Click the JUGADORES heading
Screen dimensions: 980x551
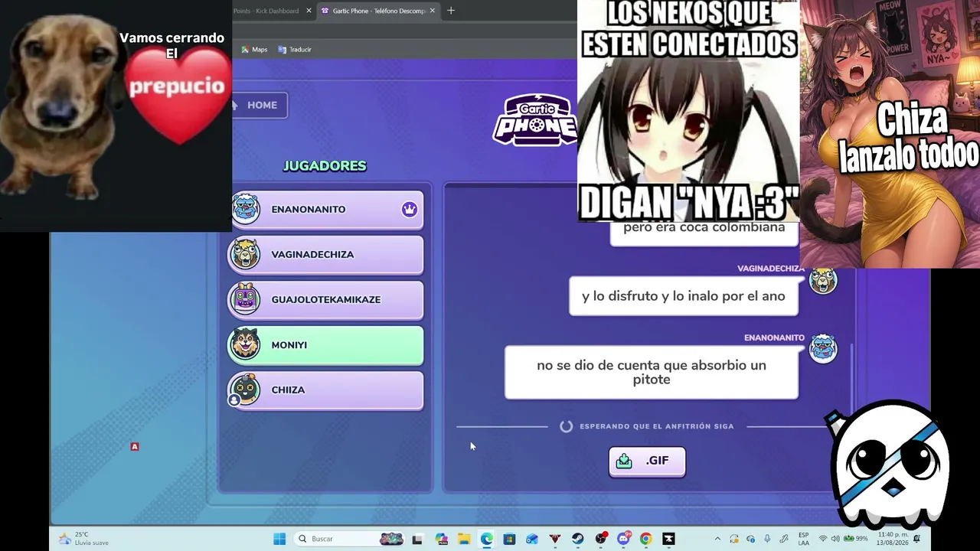point(325,166)
